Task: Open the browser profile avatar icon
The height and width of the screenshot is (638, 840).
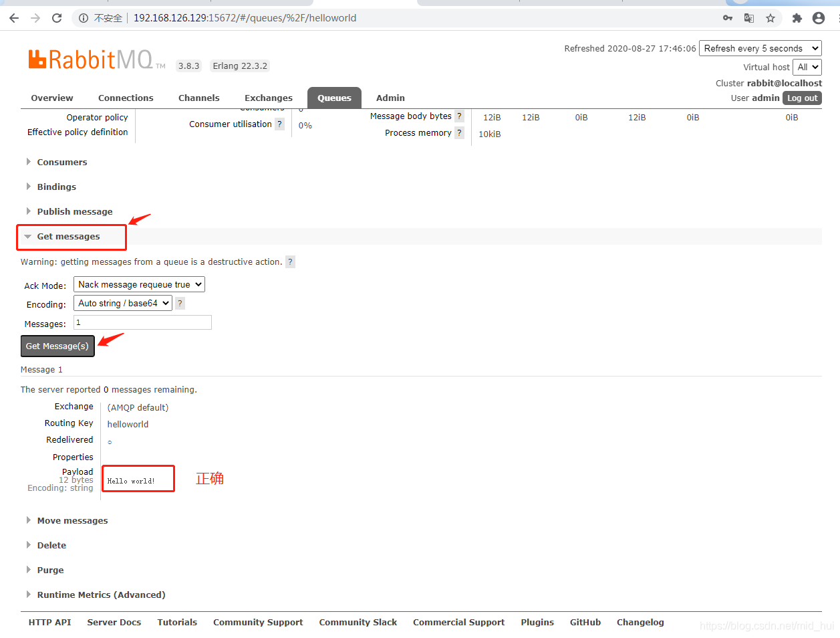Action: pos(819,18)
